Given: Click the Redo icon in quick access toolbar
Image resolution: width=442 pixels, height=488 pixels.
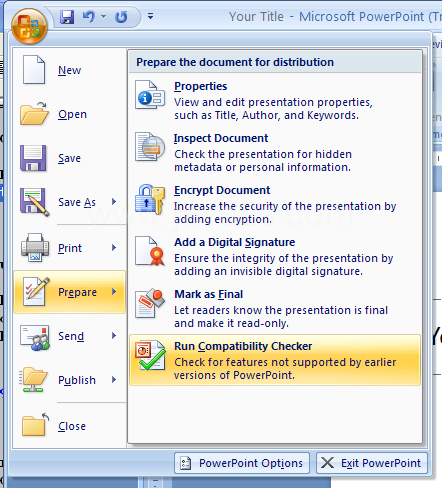Looking at the screenshot, I should coord(121,17).
